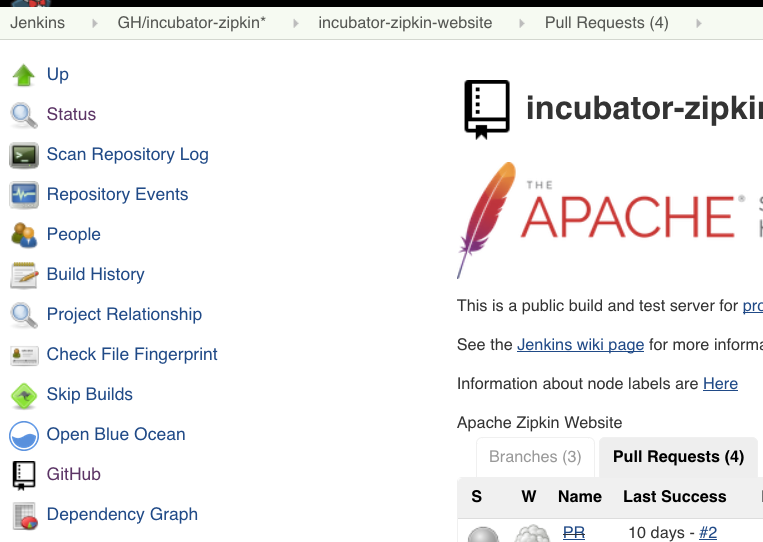The height and width of the screenshot is (542, 763).
Task: Click the Scan Repository Log terminal icon
Action: [x=24, y=155]
